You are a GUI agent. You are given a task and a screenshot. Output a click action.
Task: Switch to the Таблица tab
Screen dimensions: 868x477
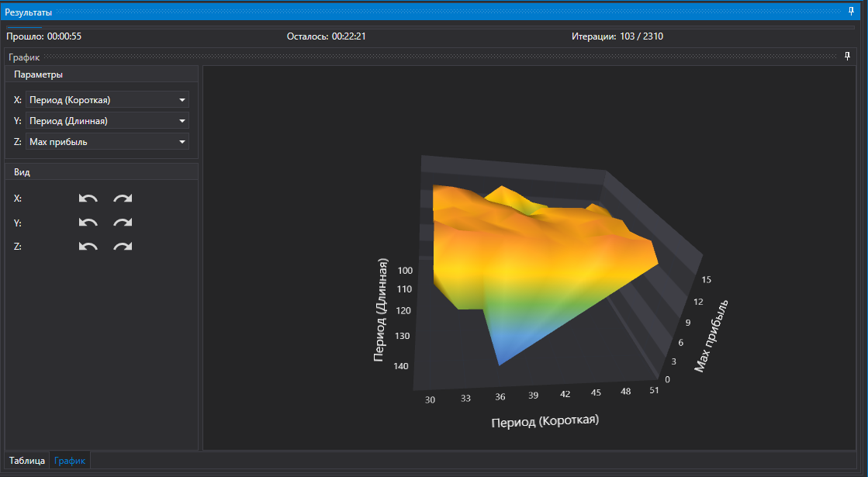point(26,461)
